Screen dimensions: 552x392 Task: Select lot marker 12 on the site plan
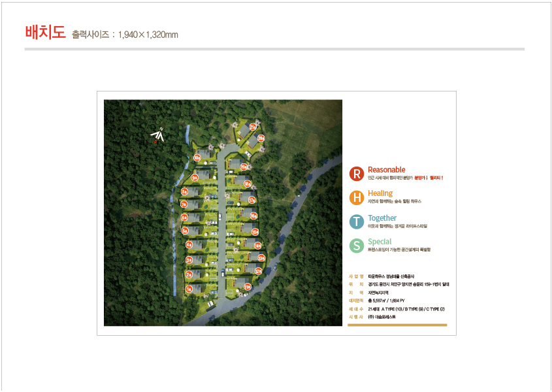[258, 271]
